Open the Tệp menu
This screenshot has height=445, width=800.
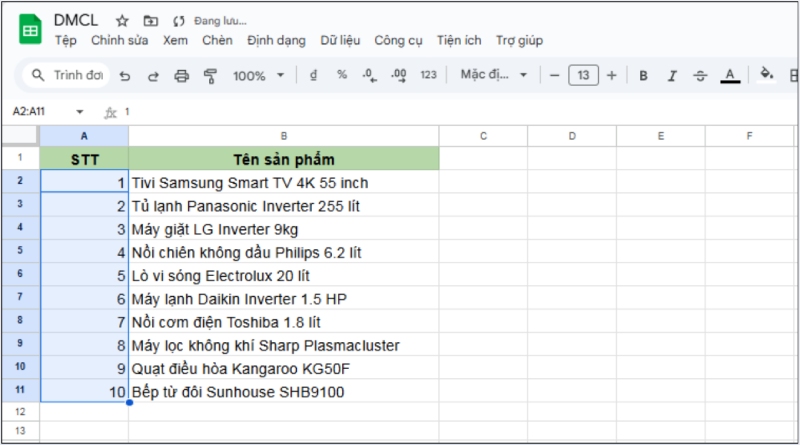coord(66,41)
